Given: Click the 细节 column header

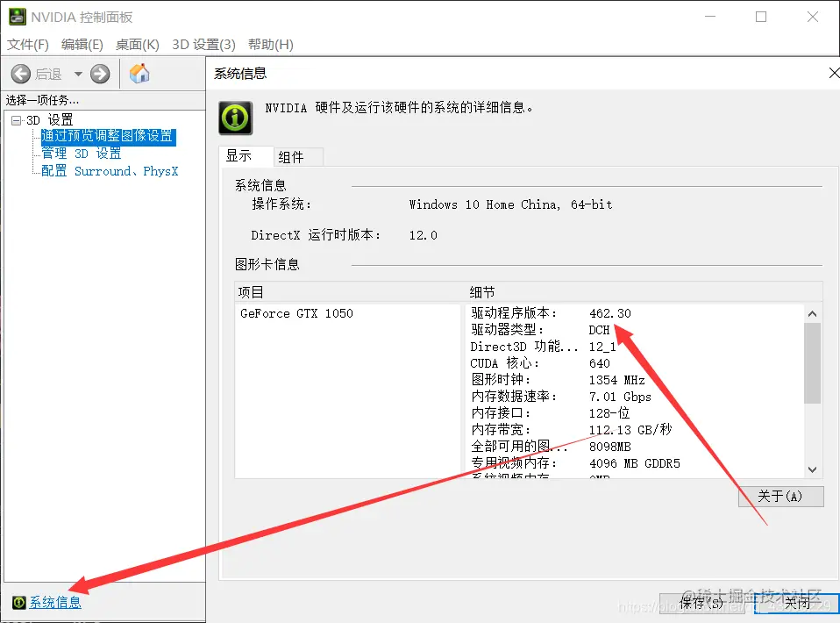Looking at the screenshot, I should click(x=644, y=292).
